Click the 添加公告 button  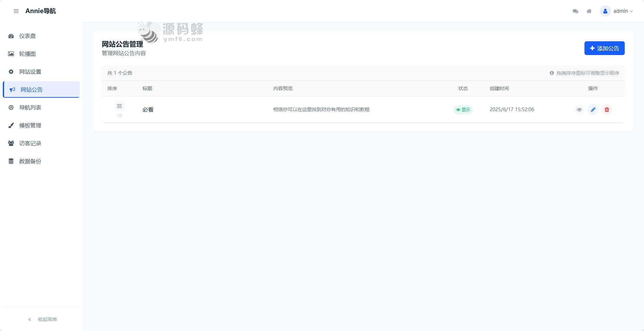point(604,48)
